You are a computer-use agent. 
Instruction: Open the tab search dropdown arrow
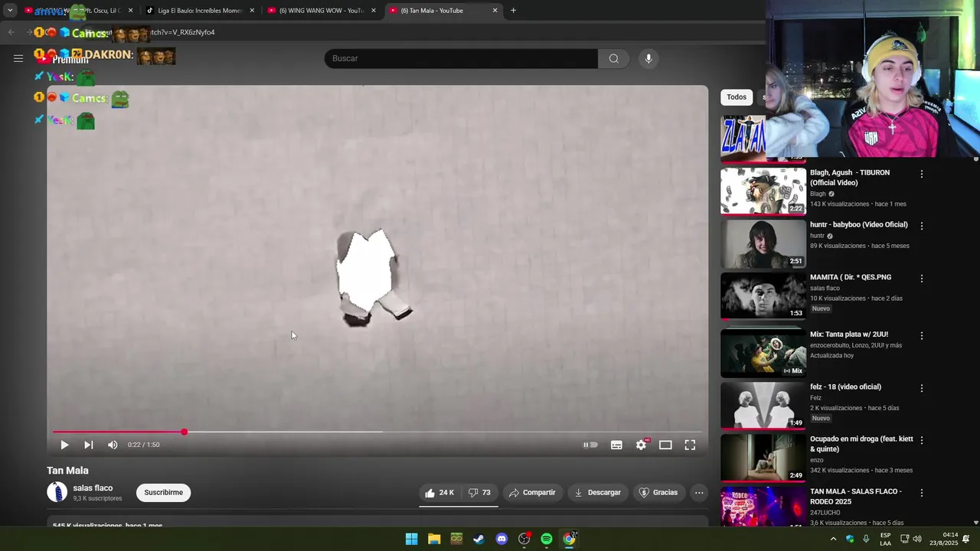pyautogui.click(x=10, y=11)
